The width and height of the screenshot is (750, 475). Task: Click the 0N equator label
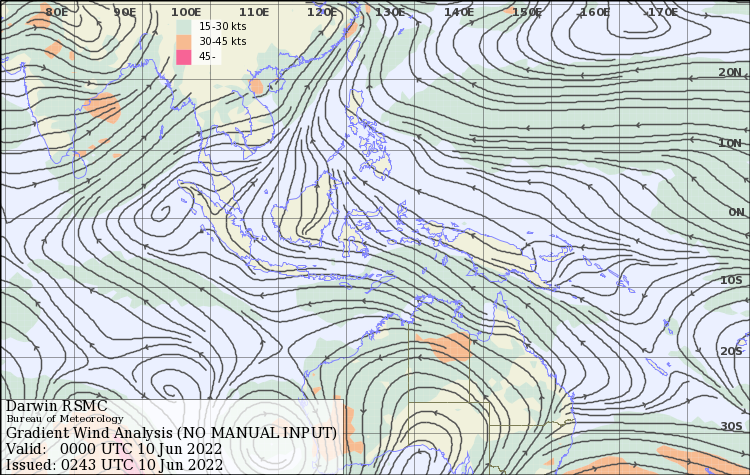pos(736,212)
